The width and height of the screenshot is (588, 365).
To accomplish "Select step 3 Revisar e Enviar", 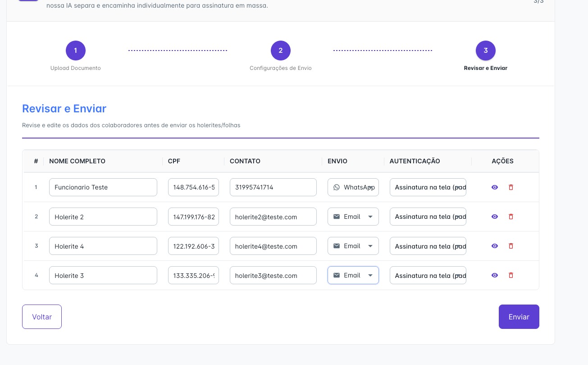I will click(x=486, y=51).
